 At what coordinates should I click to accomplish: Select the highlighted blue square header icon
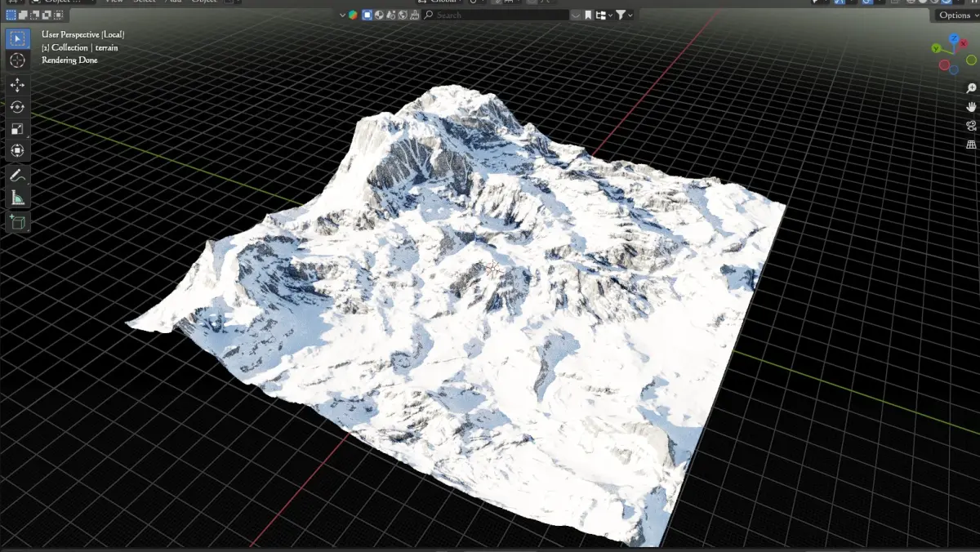tap(367, 15)
